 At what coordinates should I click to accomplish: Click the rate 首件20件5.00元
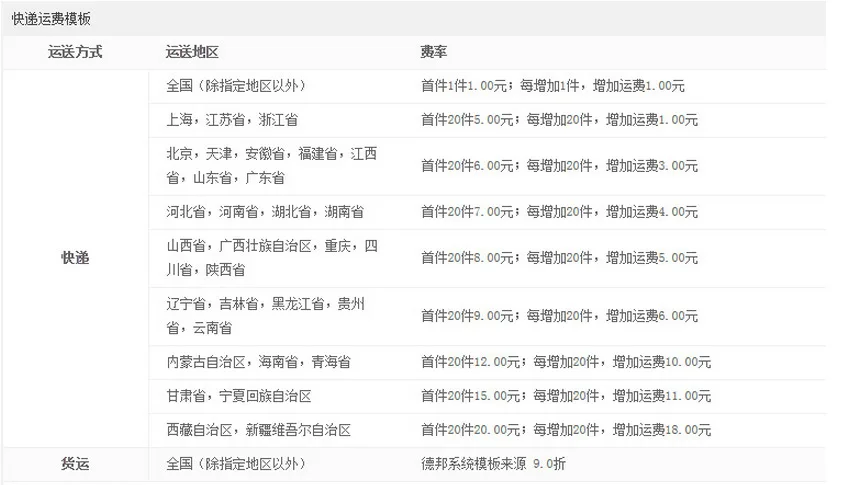click(468, 120)
